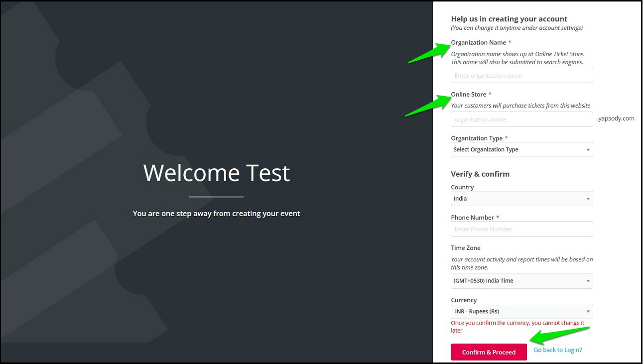Click the .yapsody.com domain suffix text
Viewport: 643px width, 364px height.
pyautogui.click(x=616, y=119)
